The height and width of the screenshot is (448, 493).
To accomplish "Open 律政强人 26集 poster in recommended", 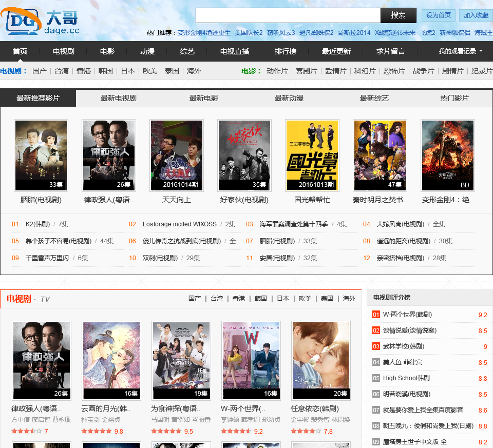I will (x=109, y=155).
